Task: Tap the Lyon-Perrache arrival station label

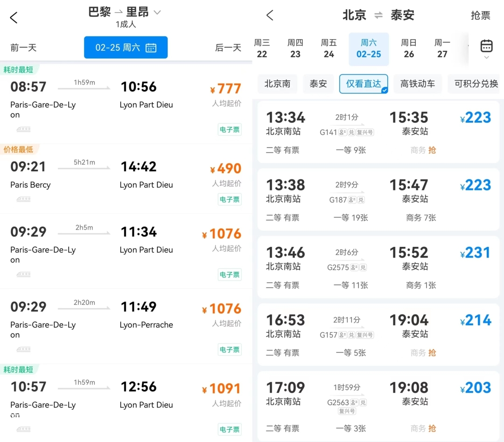Action: point(146,325)
